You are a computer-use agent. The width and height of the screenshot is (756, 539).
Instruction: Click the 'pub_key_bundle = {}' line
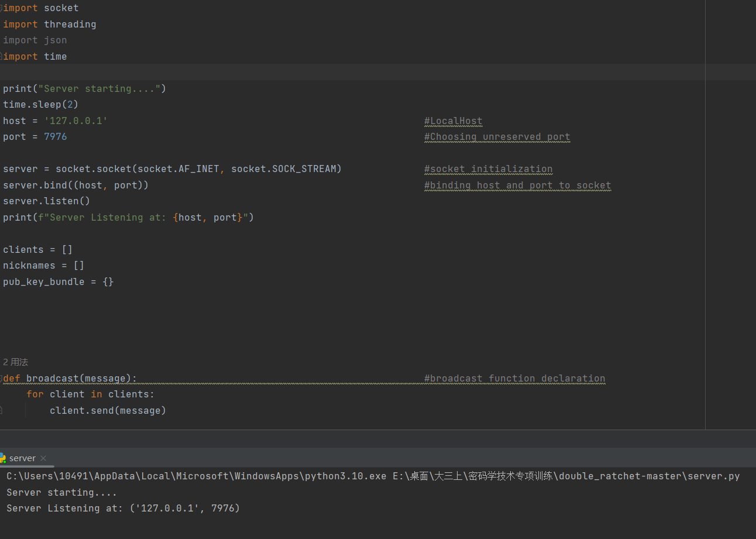click(x=59, y=282)
